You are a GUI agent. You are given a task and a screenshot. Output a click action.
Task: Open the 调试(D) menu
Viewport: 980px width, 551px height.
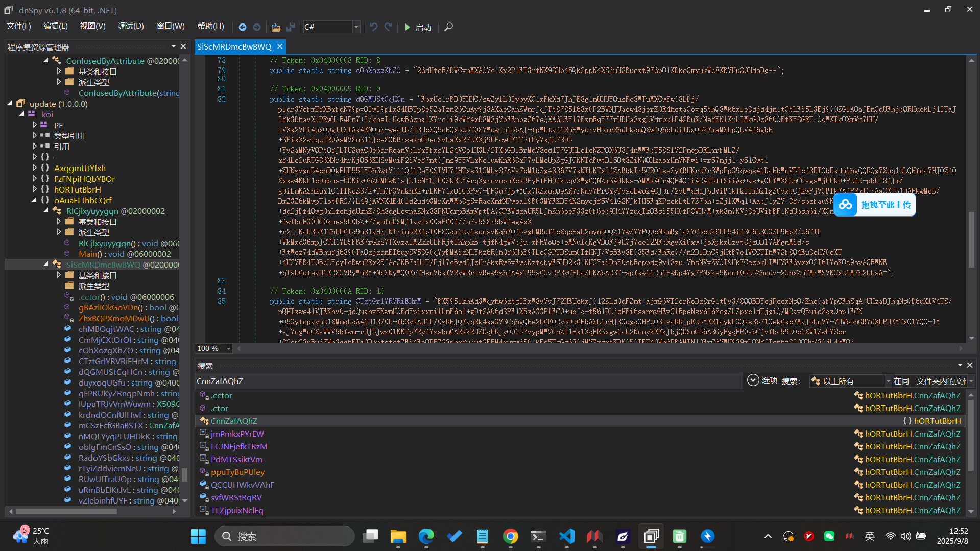pyautogui.click(x=131, y=26)
